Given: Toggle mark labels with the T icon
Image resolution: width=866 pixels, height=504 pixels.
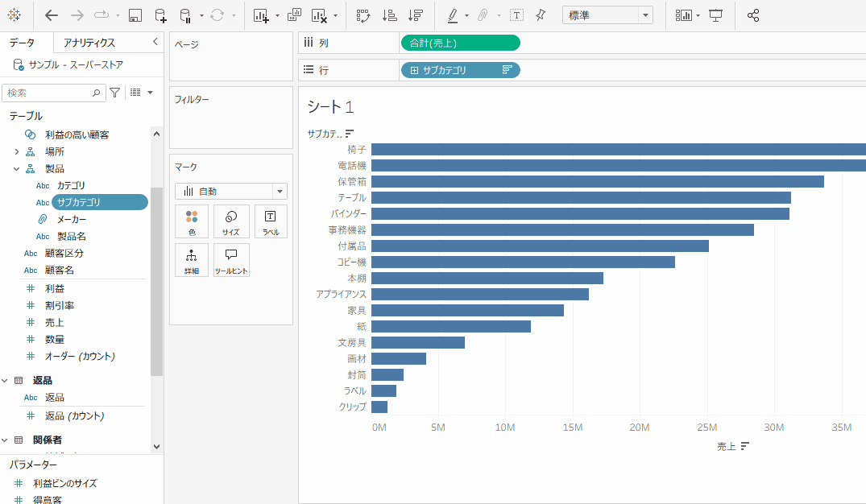Looking at the screenshot, I should point(516,15).
